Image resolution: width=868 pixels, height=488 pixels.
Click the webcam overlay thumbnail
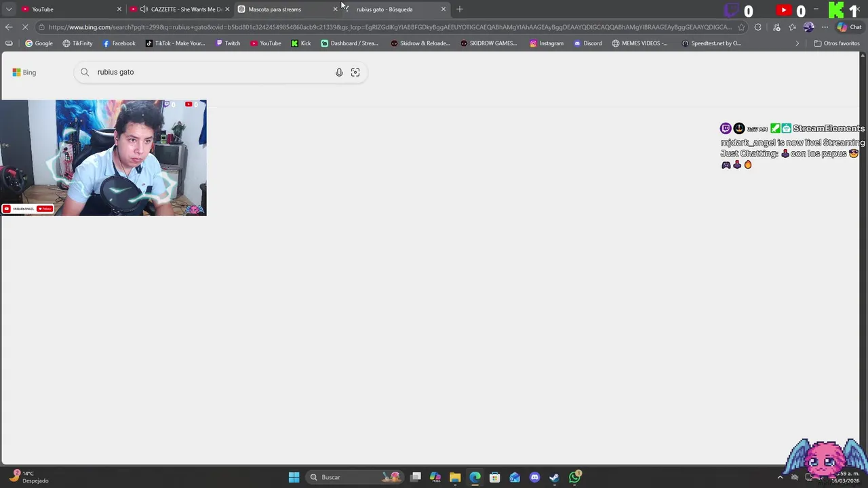click(x=103, y=157)
